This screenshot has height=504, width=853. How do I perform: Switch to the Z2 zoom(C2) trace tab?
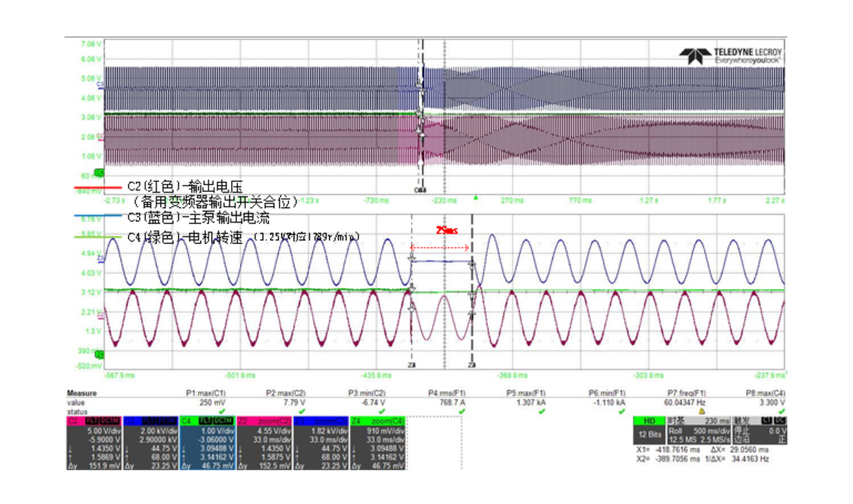tap(264, 421)
